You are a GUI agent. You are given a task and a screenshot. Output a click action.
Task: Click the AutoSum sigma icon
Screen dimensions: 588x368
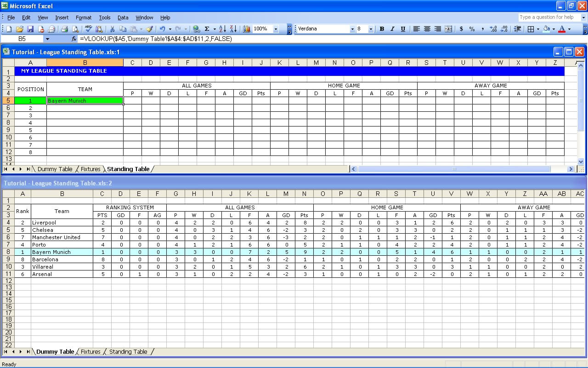pos(207,29)
